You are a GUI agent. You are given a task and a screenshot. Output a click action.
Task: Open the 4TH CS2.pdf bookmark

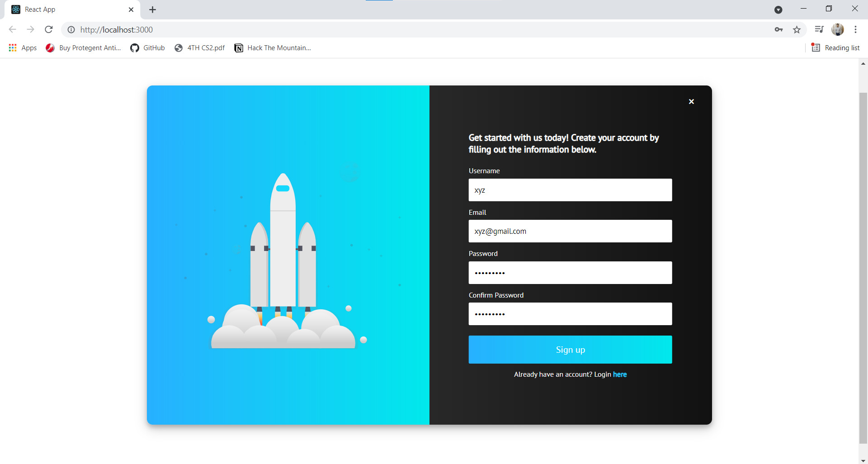tap(199, 48)
